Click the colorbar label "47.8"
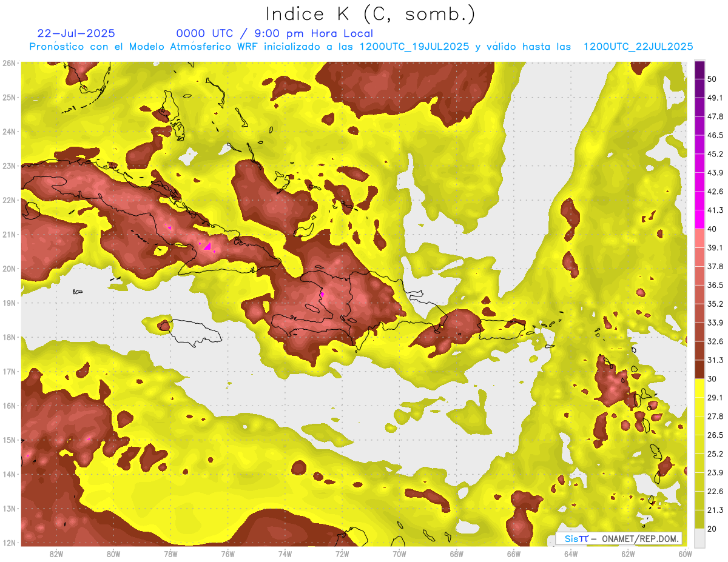The width and height of the screenshot is (728, 562). [x=715, y=116]
